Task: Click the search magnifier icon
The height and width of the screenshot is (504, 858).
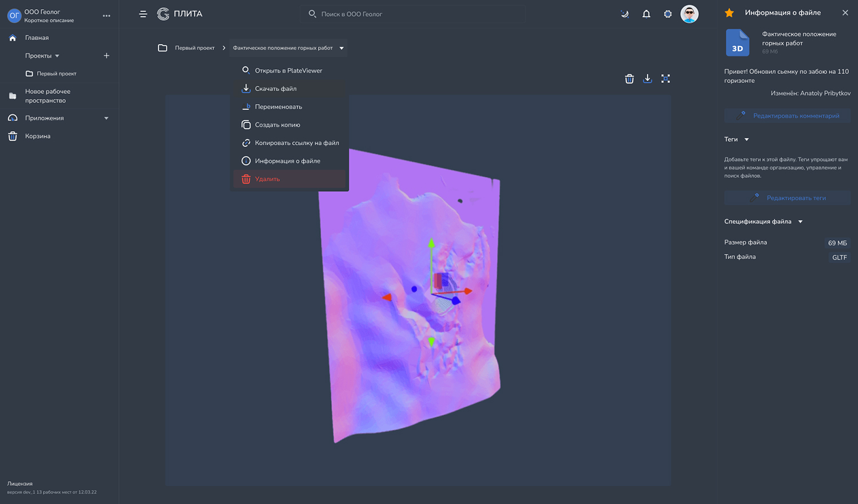Action: point(312,14)
